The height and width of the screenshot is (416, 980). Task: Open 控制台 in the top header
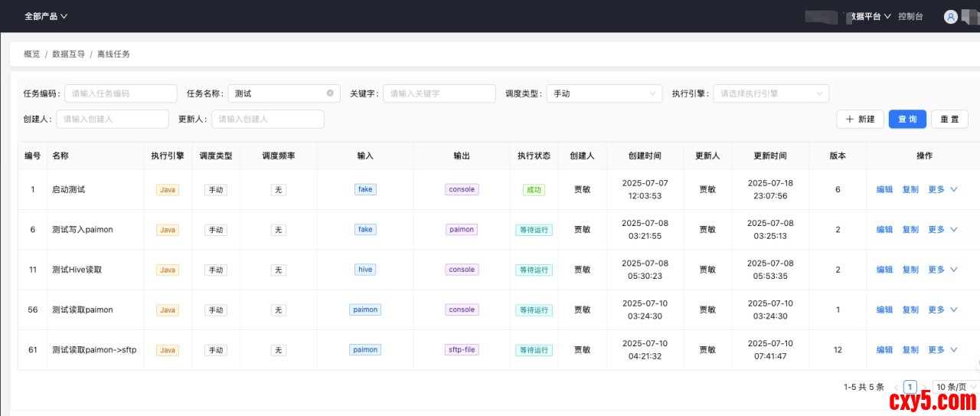[910, 16]
